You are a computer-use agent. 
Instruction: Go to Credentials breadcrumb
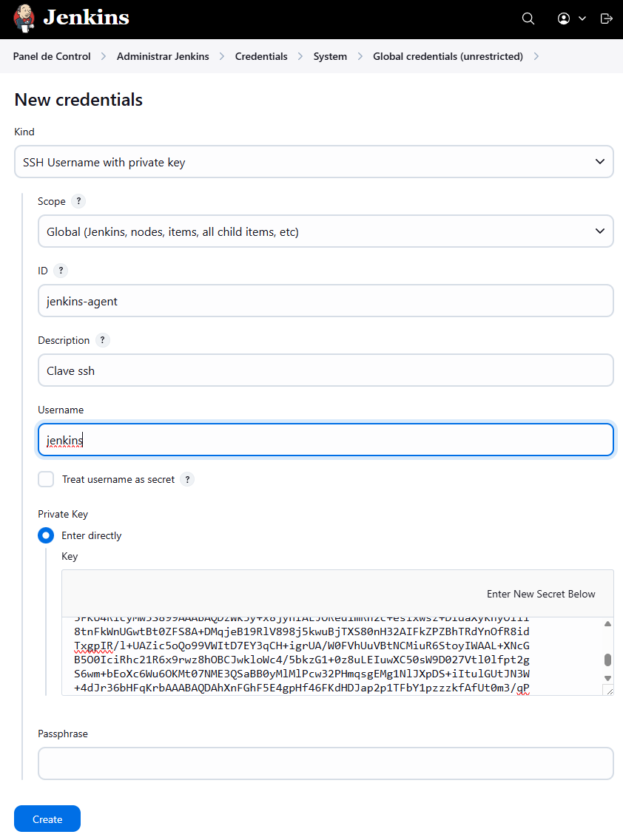[261, 56]
